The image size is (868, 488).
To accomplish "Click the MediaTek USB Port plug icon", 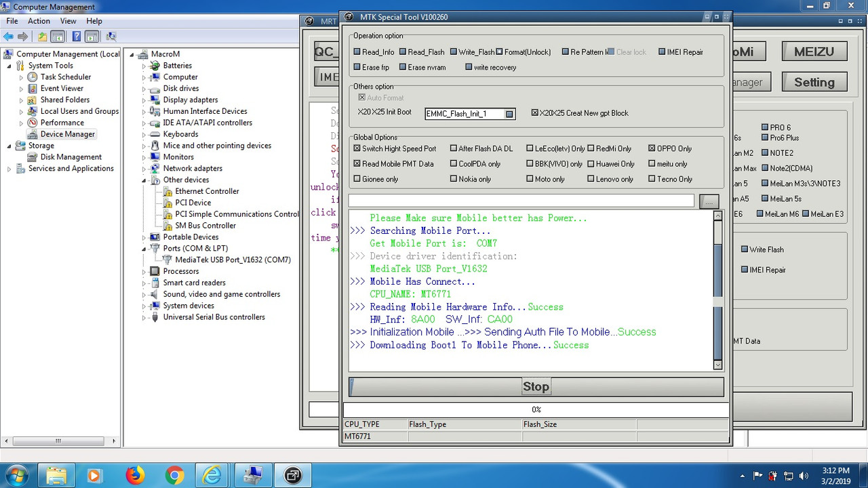I will (x=167, y=260).
